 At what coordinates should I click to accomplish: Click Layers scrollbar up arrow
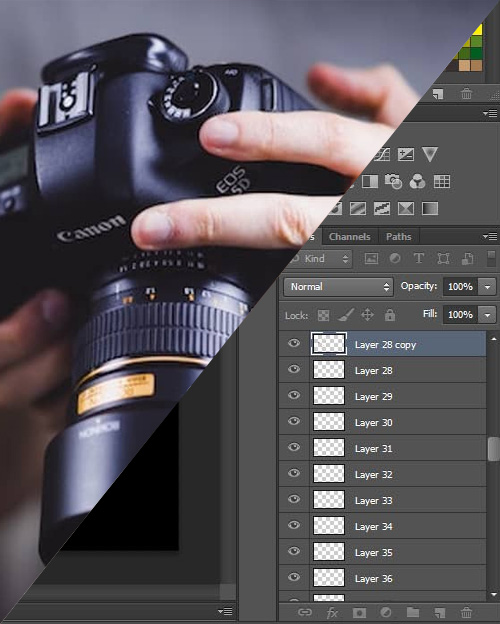494,339
